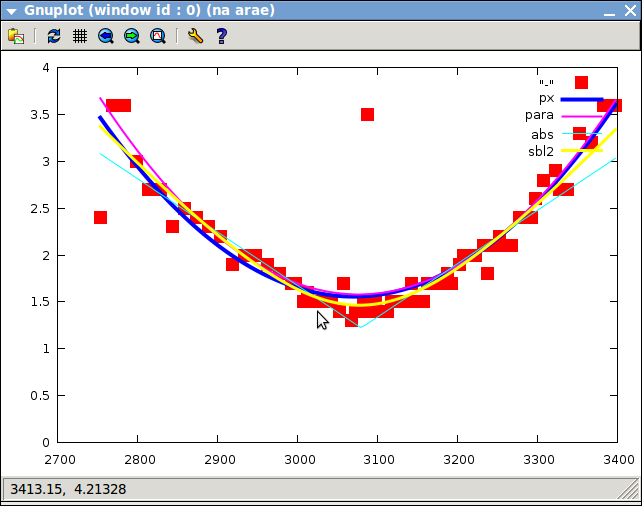Open configuration via the wrench icon
The image size is (642, 506).
[195, 36]
